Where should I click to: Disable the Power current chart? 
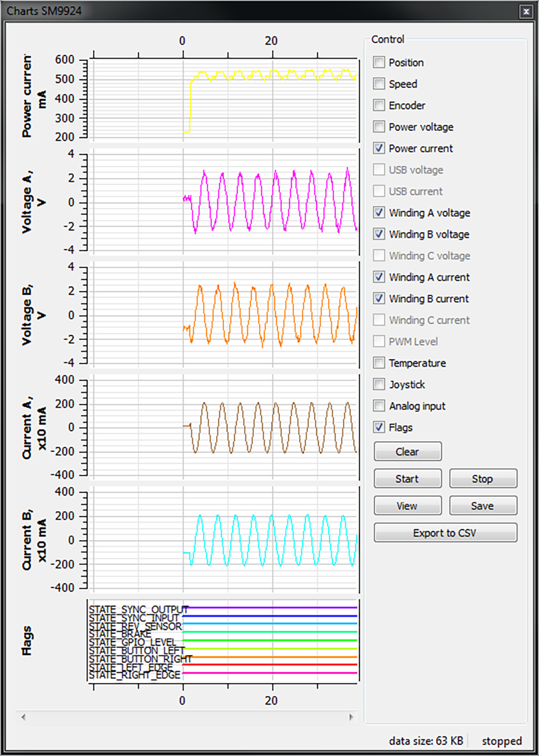click(378, 148)
